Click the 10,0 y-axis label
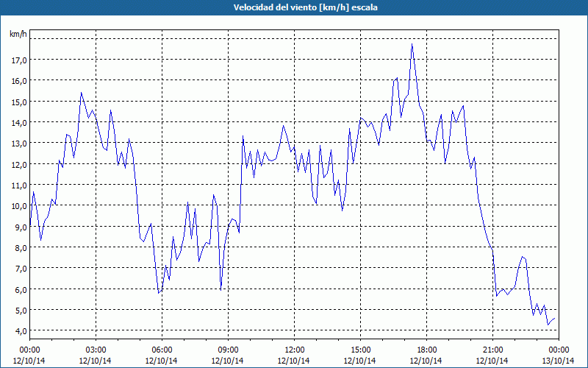 [19, 206]
